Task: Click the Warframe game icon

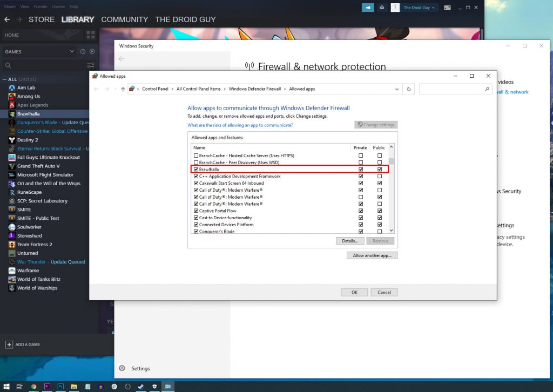Action: 12,271
